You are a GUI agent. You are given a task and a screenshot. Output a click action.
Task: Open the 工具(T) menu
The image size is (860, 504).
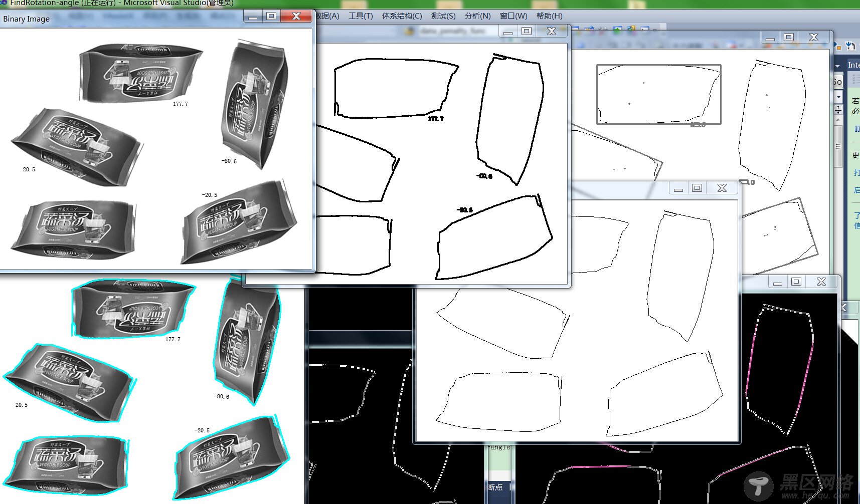coord(361,16)
